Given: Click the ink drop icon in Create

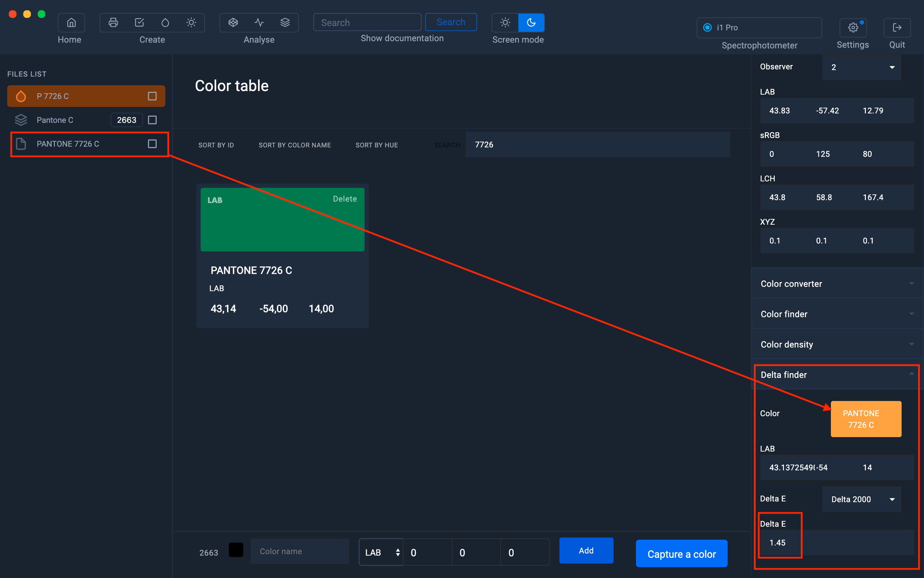Looking at the screenshot, I should [x=165, y=22].
